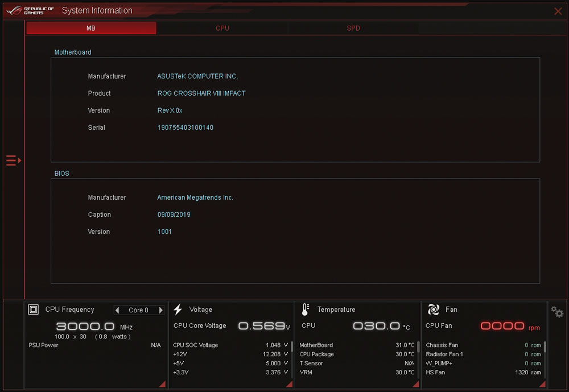
Task: Click the Motherboard section heading
Action: tap(73, 52)
